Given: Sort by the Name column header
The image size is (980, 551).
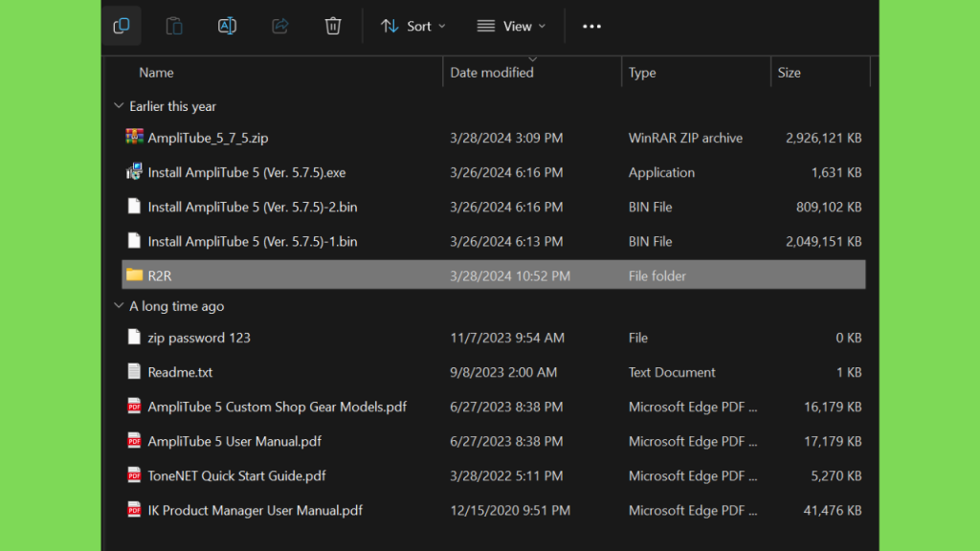Looking at the screenshot, I should pyautogui.click(x=156, y=73).
